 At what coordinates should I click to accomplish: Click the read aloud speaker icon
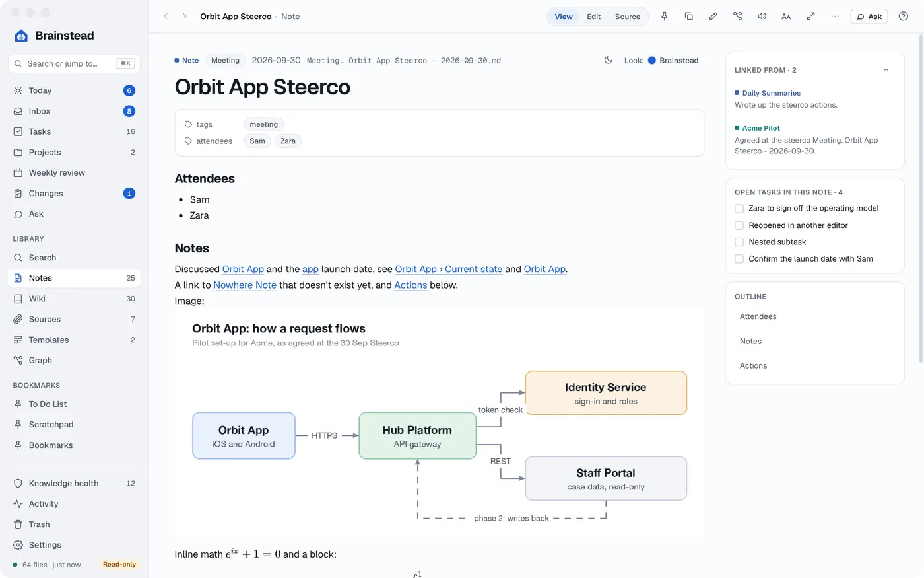762,17
